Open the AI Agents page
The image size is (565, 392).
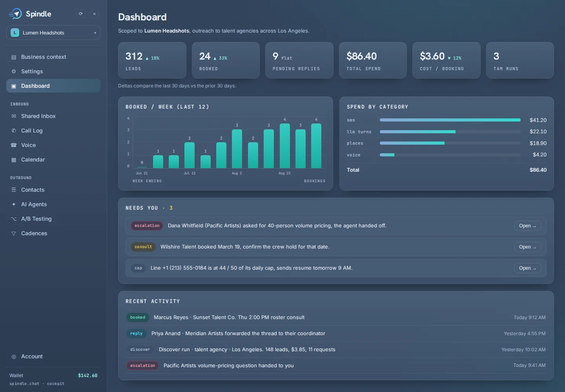tap(53, 204)
